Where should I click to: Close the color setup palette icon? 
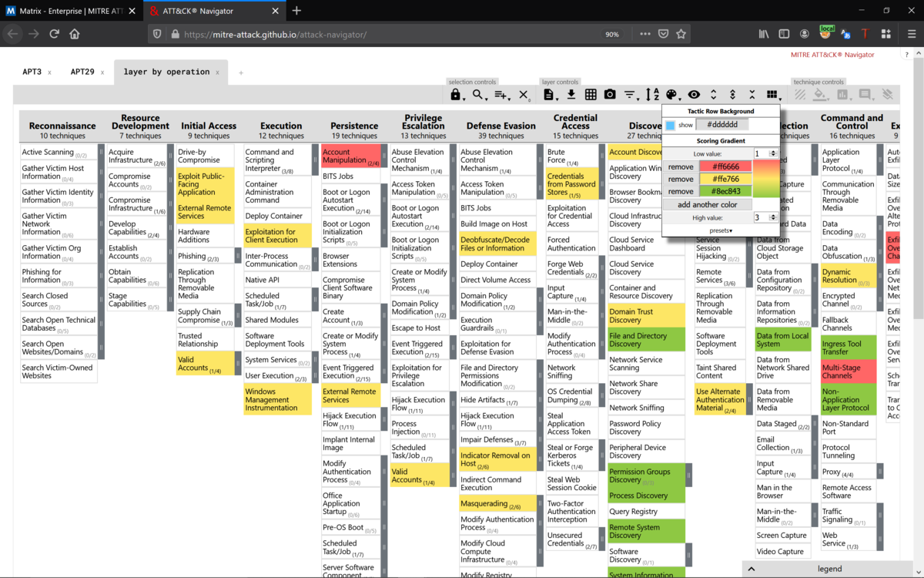tap(672, 95)
